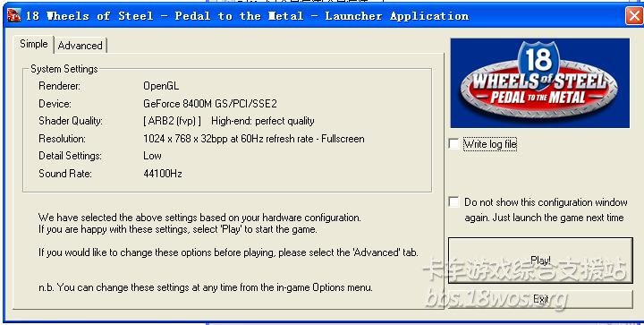This screenshot has width=644, height=325.
Task: Start the game with the Play! button
Action: 540,260
